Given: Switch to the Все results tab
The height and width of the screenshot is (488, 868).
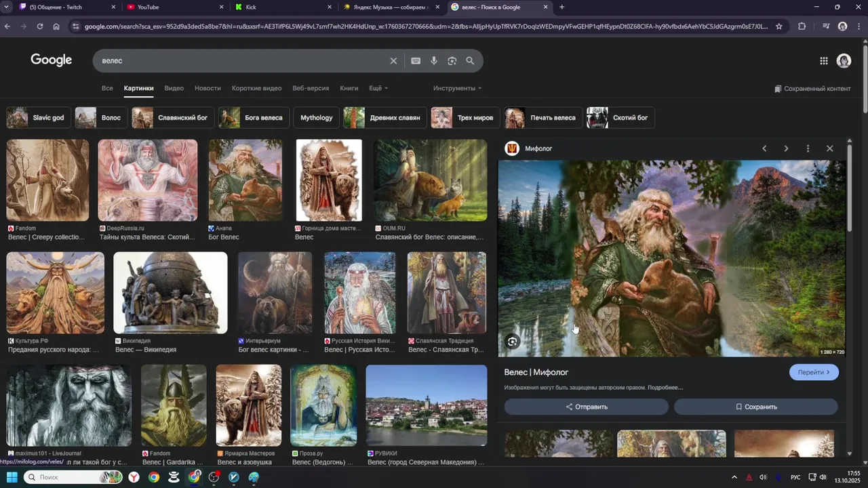Looking at the screenshot, I should [107, 88].
